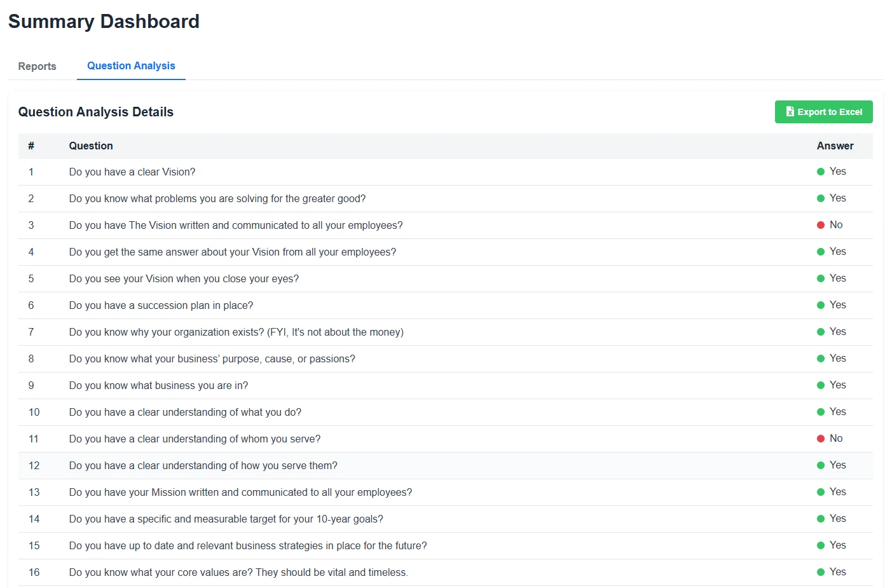Select row 12 about how you serve them

203,466
